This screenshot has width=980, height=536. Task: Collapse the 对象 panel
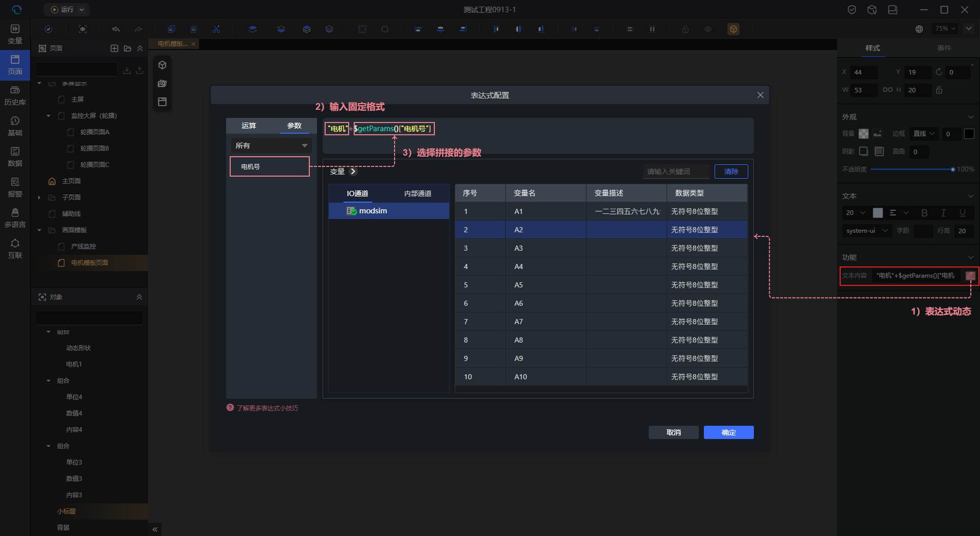(x=139, y=297)
